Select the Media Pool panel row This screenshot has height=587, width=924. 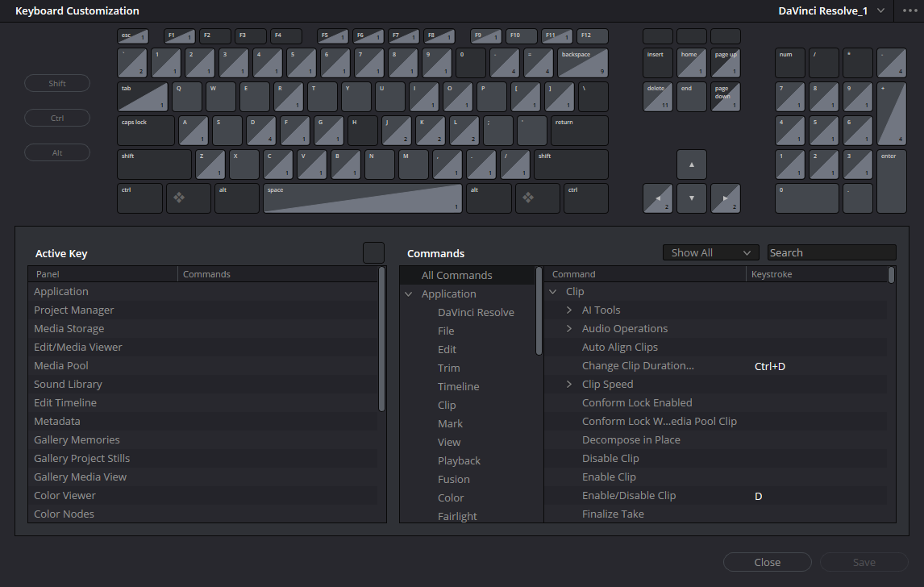click(61, 366)
